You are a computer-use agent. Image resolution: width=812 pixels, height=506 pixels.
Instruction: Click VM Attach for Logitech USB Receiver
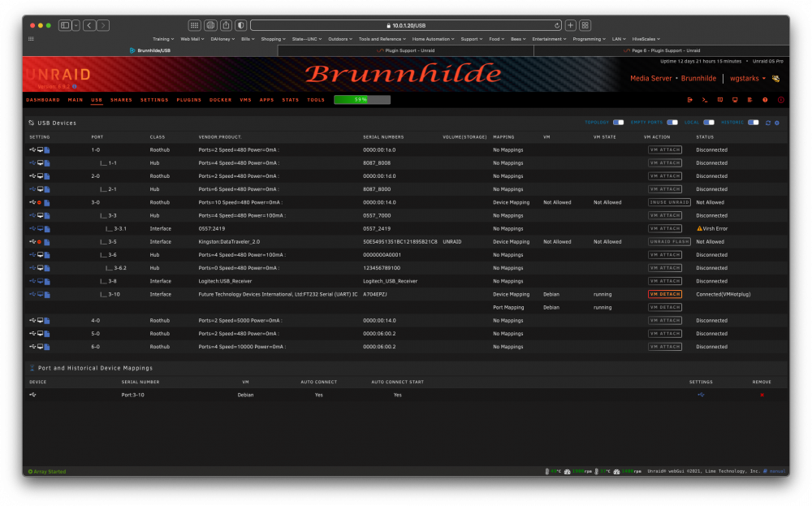[665, 281]
